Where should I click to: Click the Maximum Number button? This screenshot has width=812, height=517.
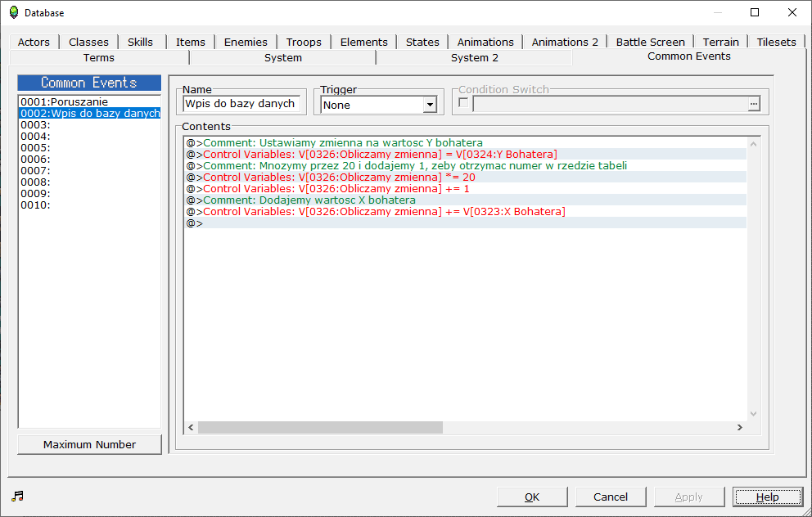(89, 444)
